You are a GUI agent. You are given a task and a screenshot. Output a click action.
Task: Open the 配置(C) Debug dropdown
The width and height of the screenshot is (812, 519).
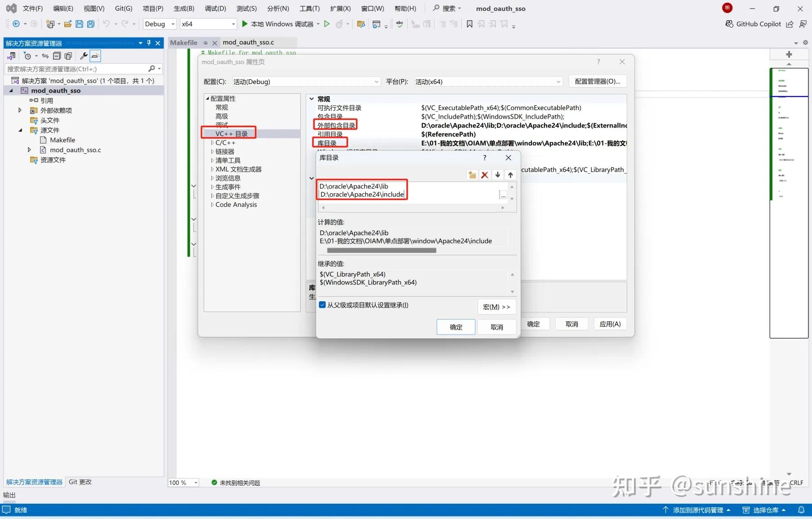tap(376, 81)
